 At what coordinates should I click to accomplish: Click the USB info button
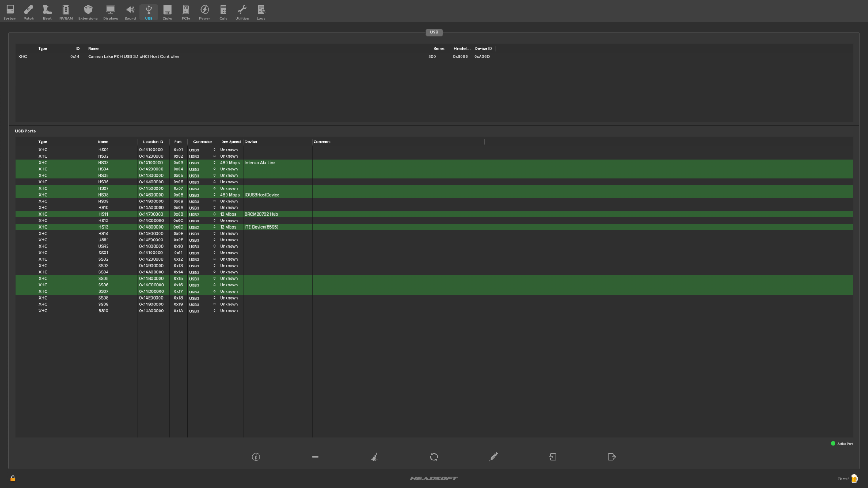pyautogui.click(x=256, y=457)
